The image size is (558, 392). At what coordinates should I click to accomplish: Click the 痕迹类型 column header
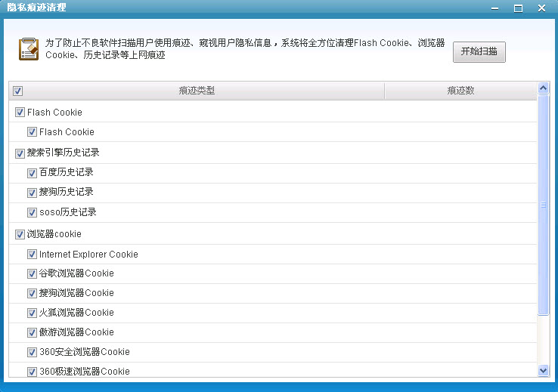tap(197, 91)
